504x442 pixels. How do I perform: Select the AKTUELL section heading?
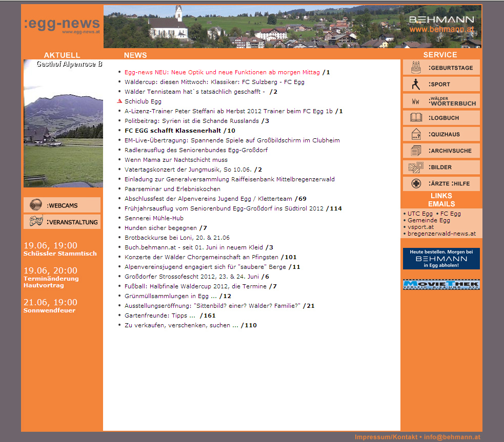coord(62,55)
